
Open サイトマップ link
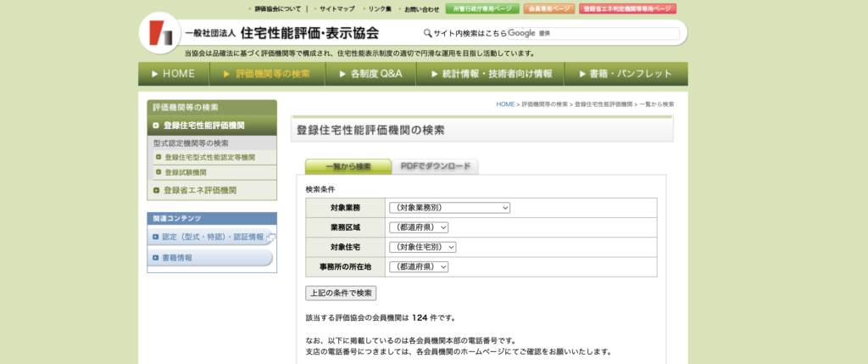(x=337, y=8)
